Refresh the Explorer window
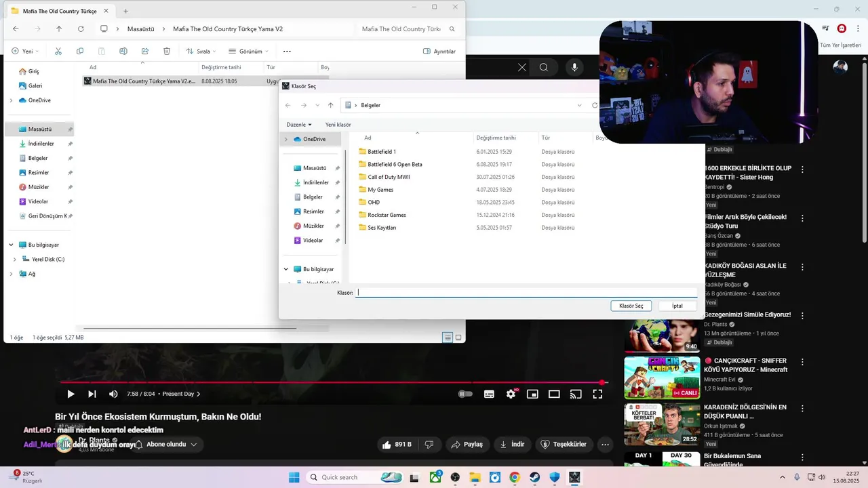 [x=81, y=29]
